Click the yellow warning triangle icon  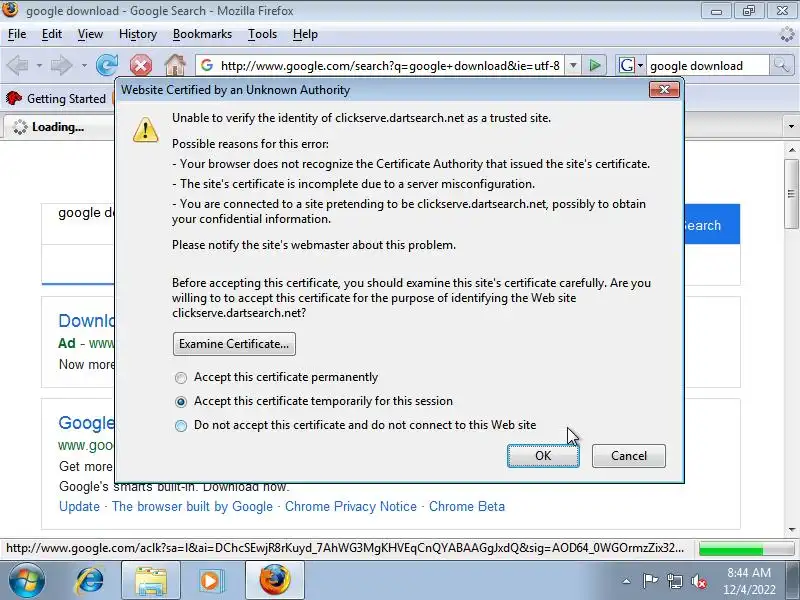click(145, 130)
